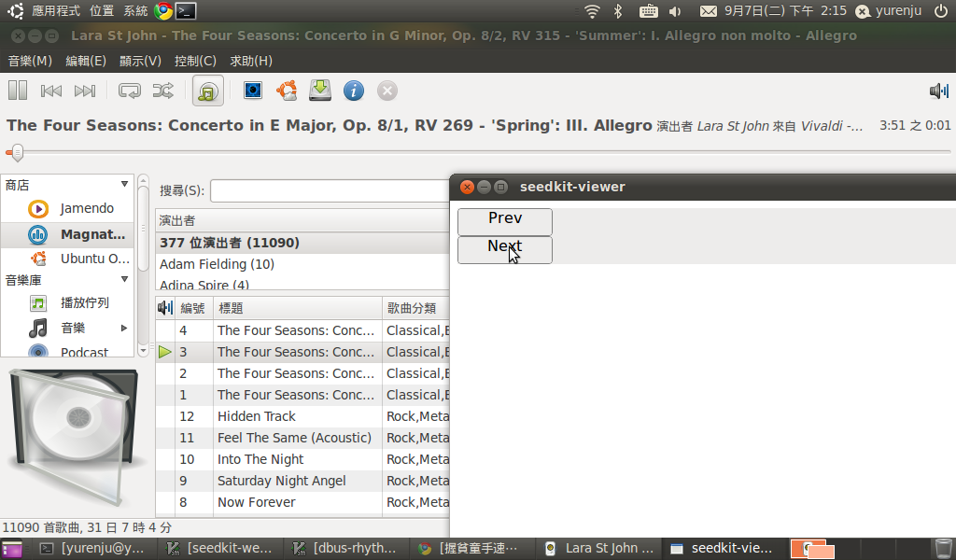Select Saturday Night Angel track
956x560 pixels.
(x=303, y=481)
